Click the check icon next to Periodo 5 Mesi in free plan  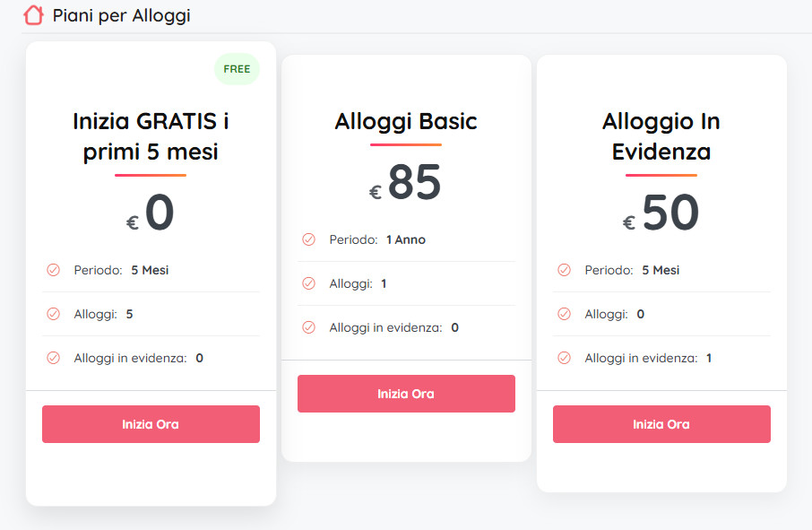(53, 270)
